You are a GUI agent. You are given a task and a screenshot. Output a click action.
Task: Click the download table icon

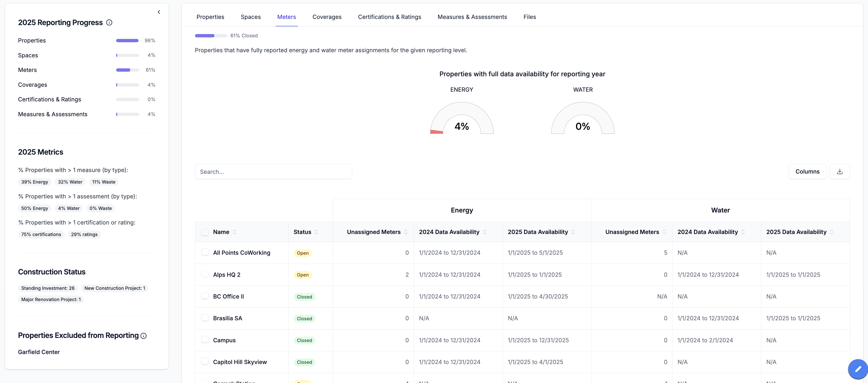pos(839,172)
